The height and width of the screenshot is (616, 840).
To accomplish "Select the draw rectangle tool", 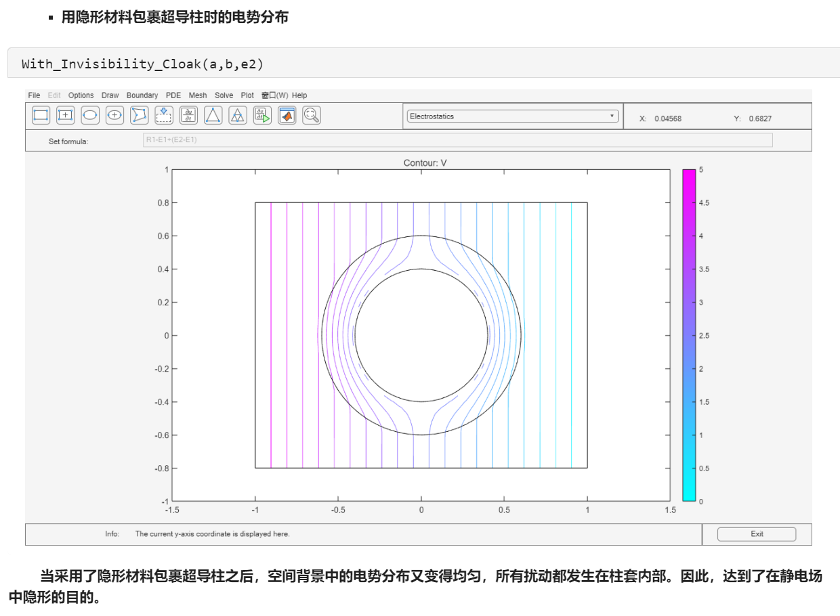I will (41, 115).
